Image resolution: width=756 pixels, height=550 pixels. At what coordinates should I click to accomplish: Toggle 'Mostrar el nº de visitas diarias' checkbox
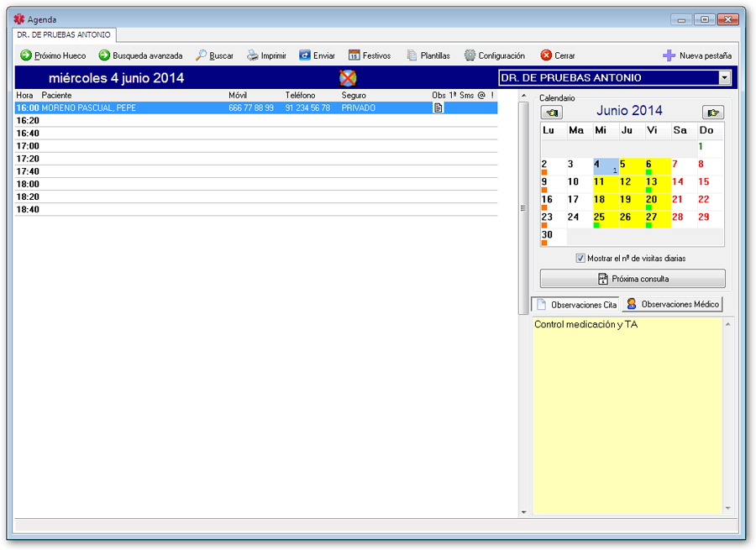[x=580, y=259]
